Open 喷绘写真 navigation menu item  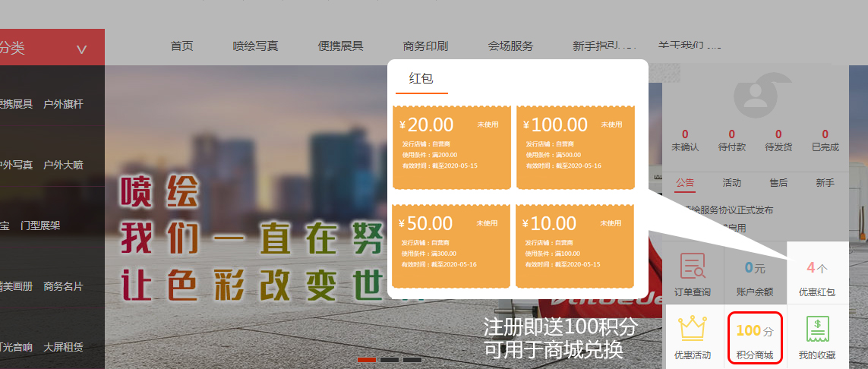point(255,46)
